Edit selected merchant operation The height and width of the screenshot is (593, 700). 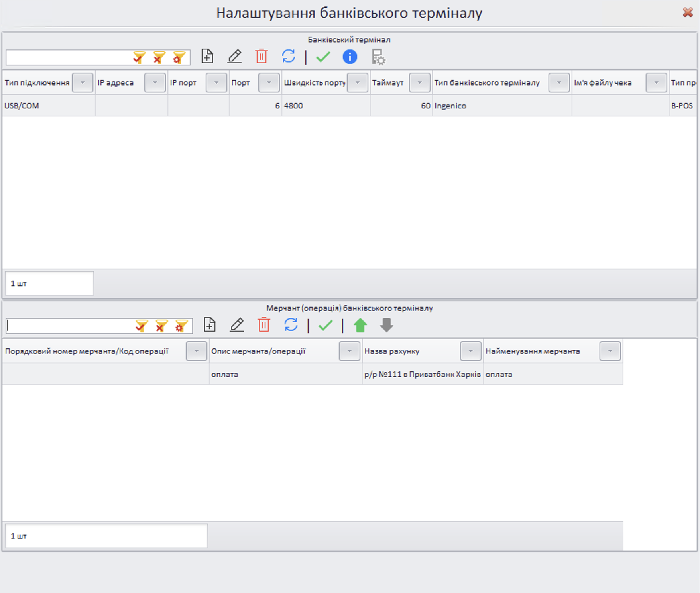(237, 325)
